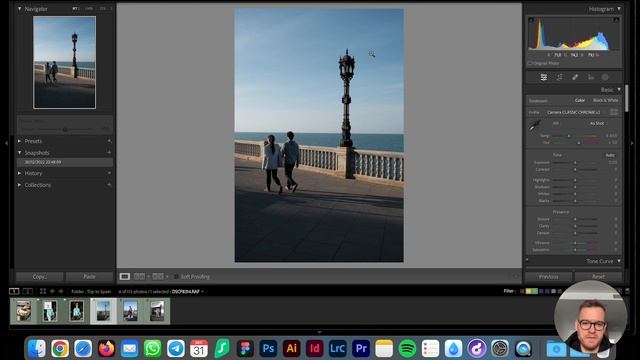Viewport: 640px width, 360px height.
Task: Open the profile browser grid icon
Action: [613, 112]
